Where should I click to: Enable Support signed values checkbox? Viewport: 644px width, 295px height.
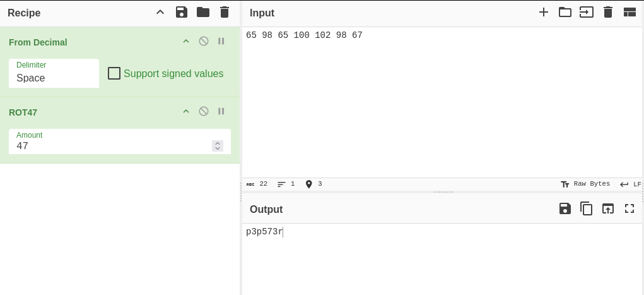[x=114, y=74]
